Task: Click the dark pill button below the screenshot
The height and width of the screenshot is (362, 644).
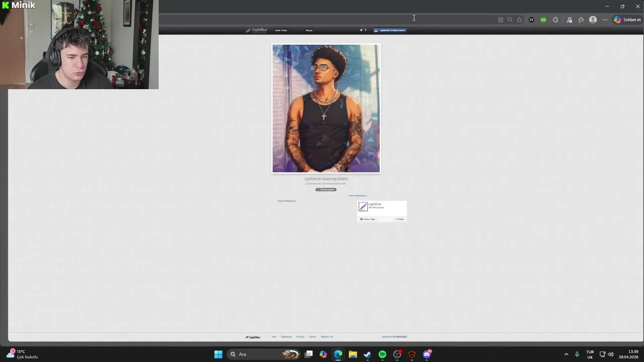Action: coord(326,190)
